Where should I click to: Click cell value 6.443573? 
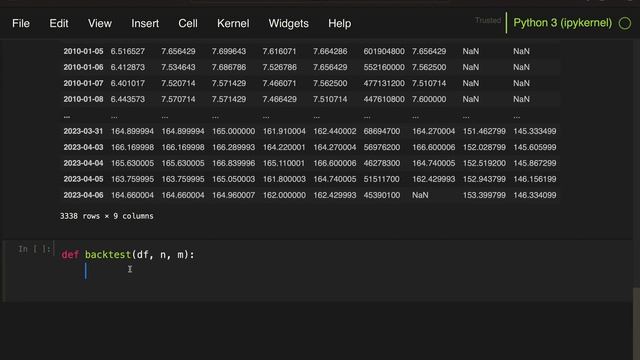coord(128,99)
